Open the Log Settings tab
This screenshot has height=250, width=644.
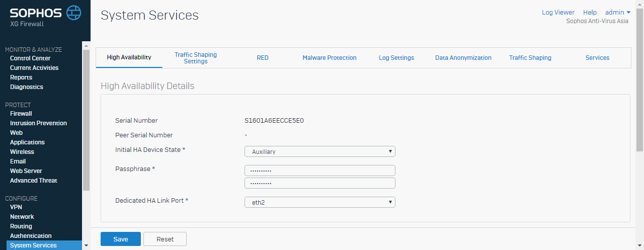click(396, 58)
